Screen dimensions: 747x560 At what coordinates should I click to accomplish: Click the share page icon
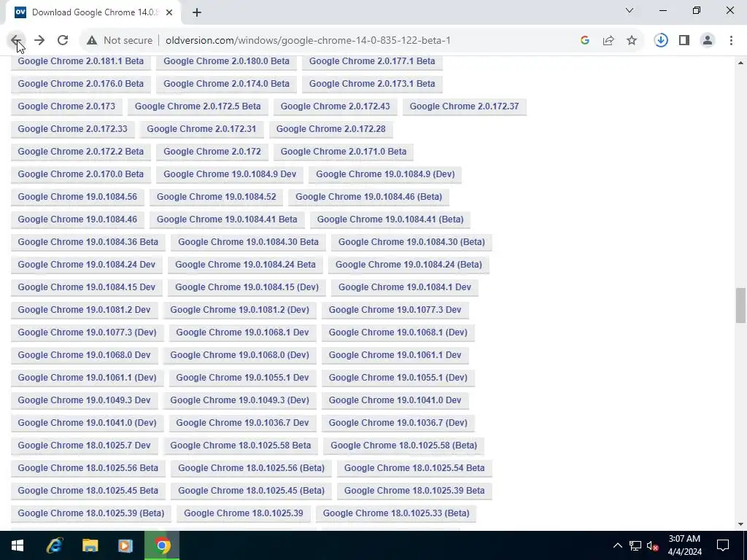(608, 41)
